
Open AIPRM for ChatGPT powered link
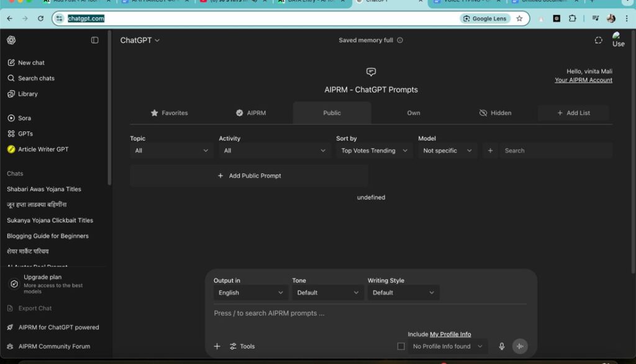[53, 327]
